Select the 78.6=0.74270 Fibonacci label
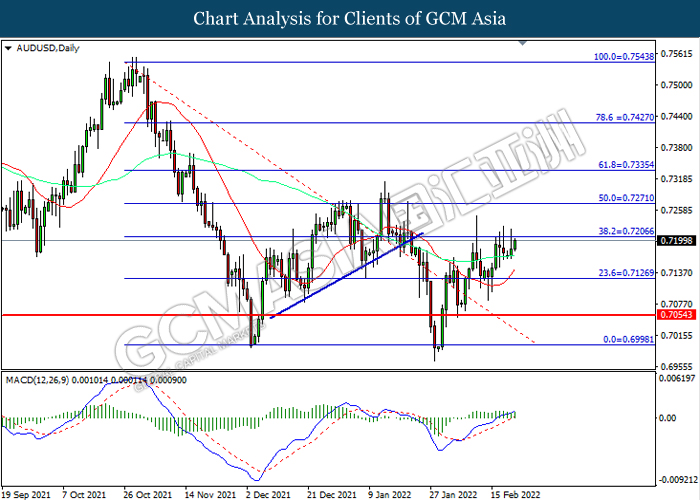The height and width of the screenshot is (500, 700). [625, 117]
